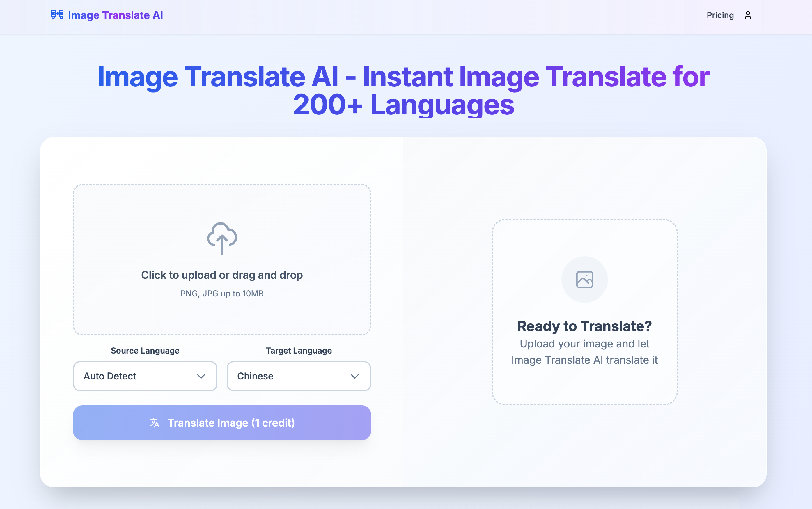812x509 pixels.
Task: Click the Image Translate AI brand text
Action: tap(115, 15)
